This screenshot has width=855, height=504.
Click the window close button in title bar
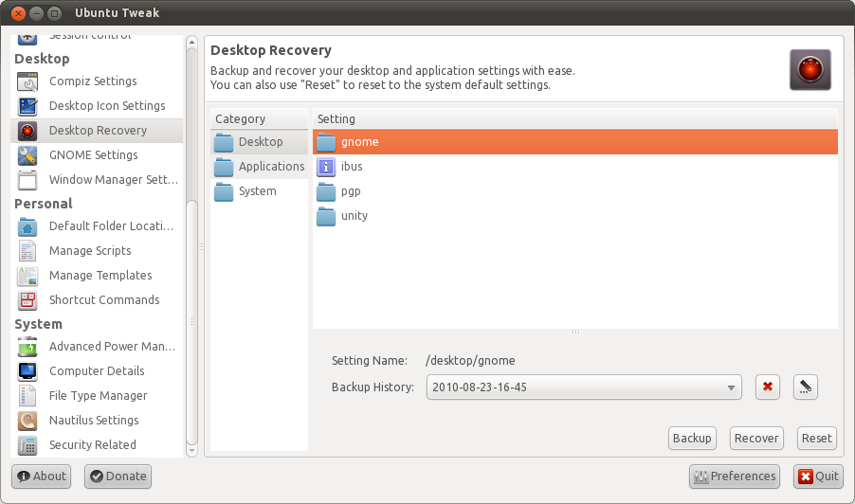click(18, 13)
